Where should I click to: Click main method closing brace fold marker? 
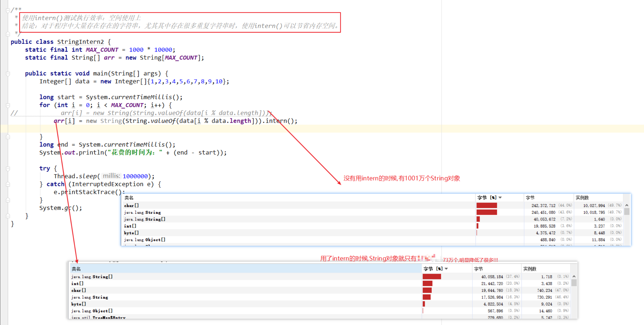click(8, 216)
